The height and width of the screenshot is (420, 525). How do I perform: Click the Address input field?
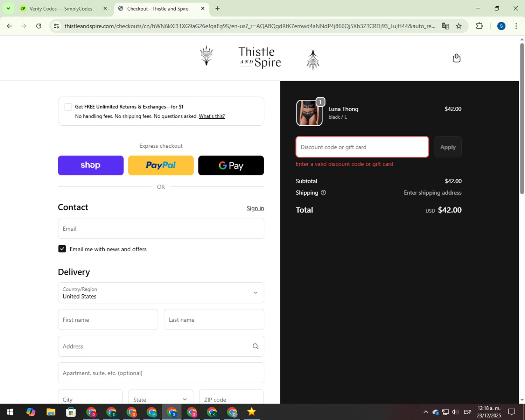pos(161,346)
